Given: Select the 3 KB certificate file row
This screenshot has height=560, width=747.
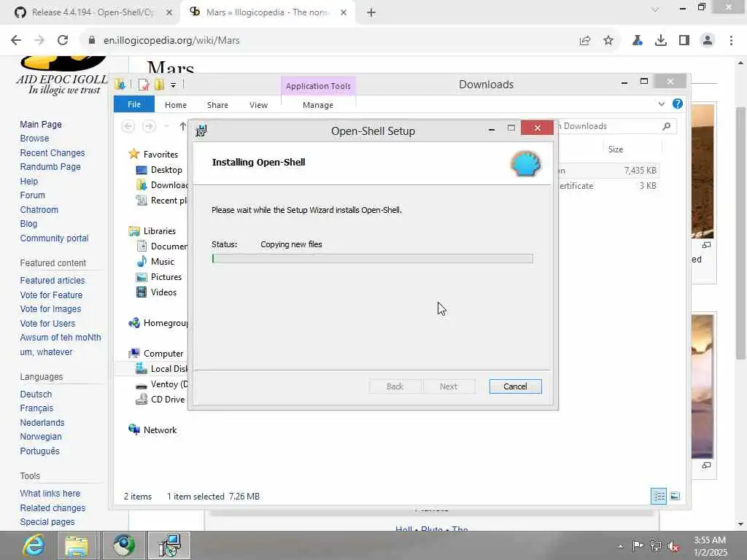Looking at the screenshot, I should (x=608, y=186).
